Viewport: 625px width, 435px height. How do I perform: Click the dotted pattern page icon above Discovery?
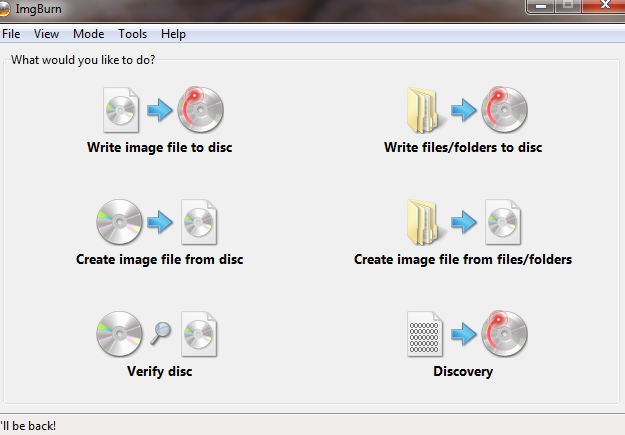coord(425,334)
